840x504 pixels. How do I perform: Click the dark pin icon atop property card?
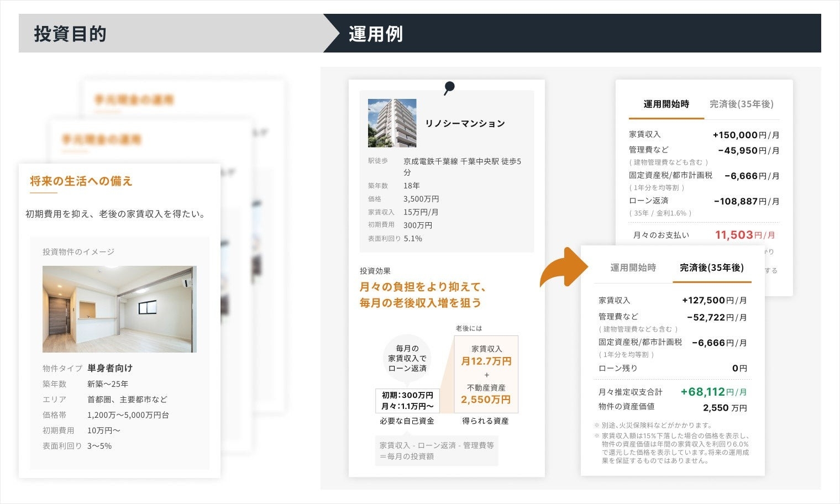pyautogui.click(x=449, y=87)
